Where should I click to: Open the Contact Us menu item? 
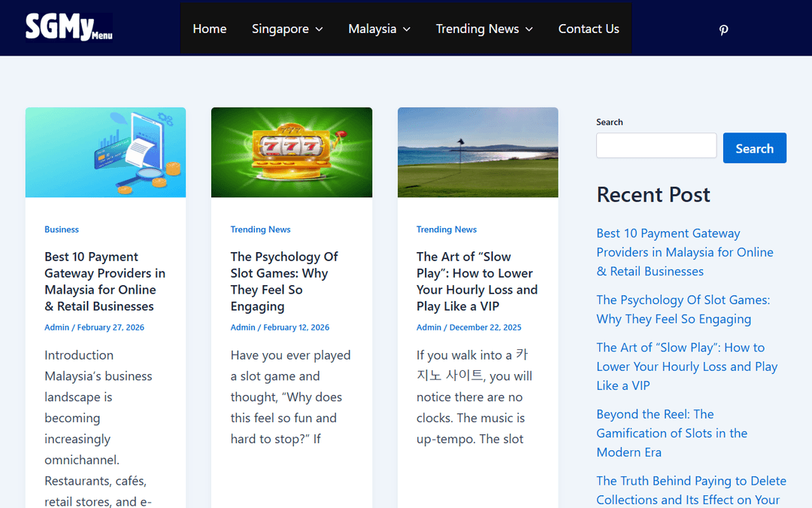click(588, 29)
